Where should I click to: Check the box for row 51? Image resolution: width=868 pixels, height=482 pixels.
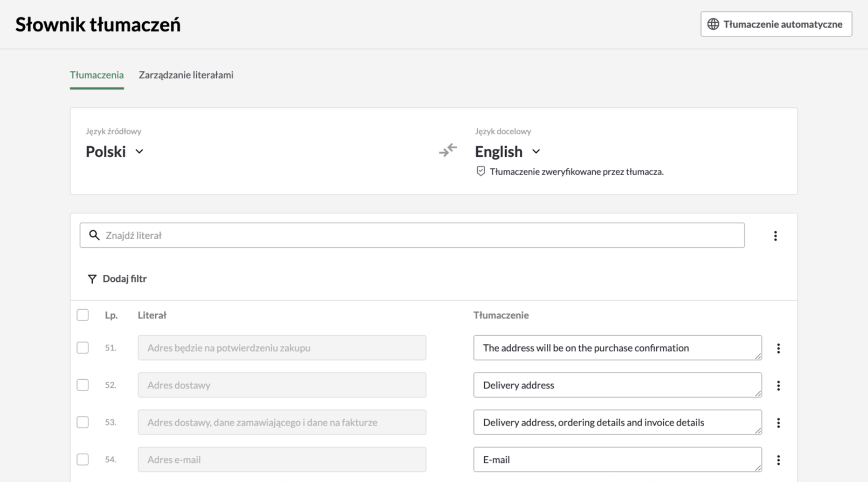(x=83, y=348)
